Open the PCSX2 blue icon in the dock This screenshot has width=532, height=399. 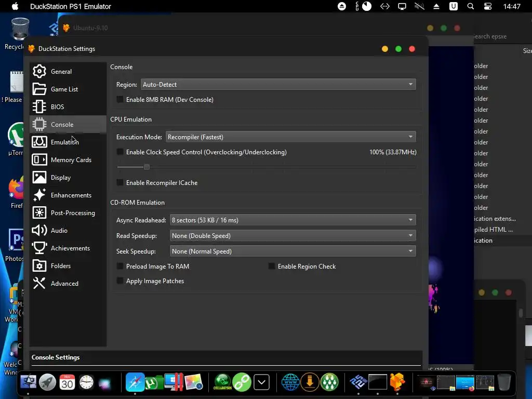358,382
